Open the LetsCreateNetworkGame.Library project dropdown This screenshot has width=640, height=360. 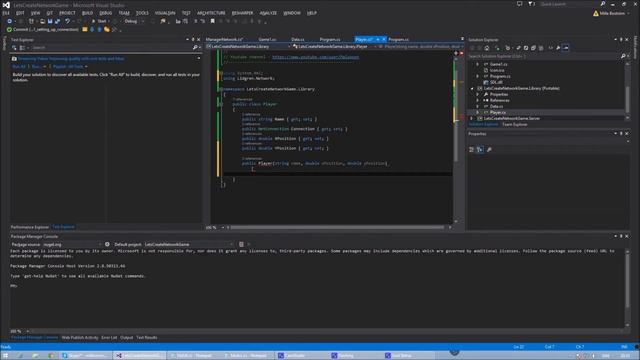coord(249,47)
